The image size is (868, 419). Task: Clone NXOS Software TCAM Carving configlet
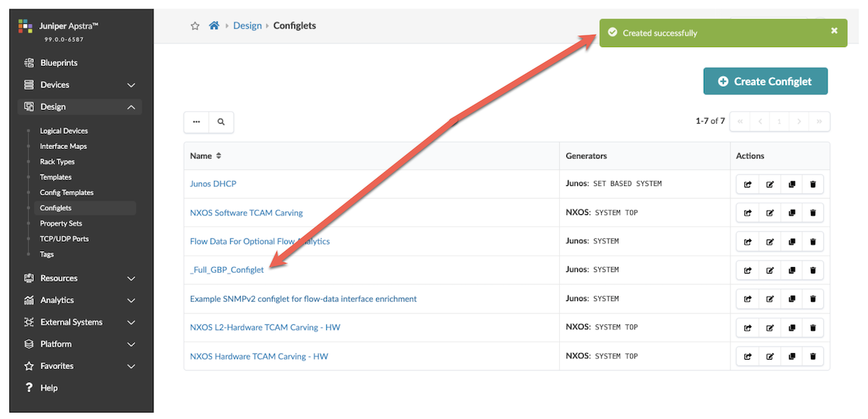pos(791,213)
